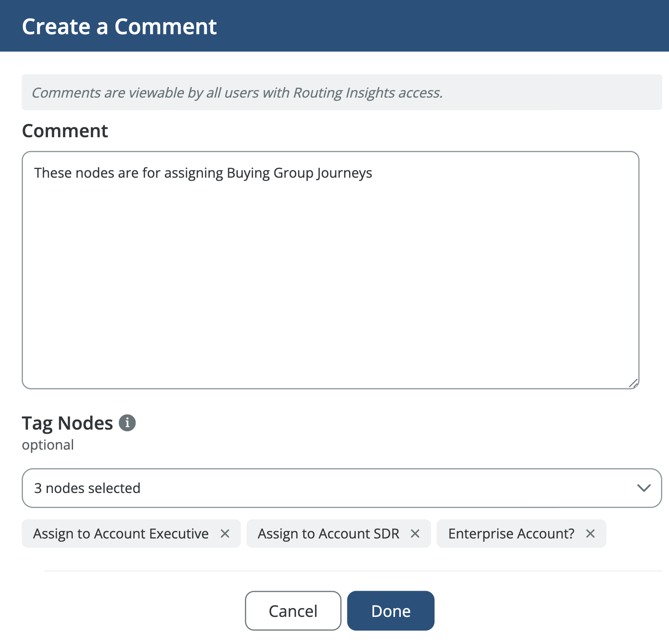
Task: Click the Done button
Action: point(390,611)
